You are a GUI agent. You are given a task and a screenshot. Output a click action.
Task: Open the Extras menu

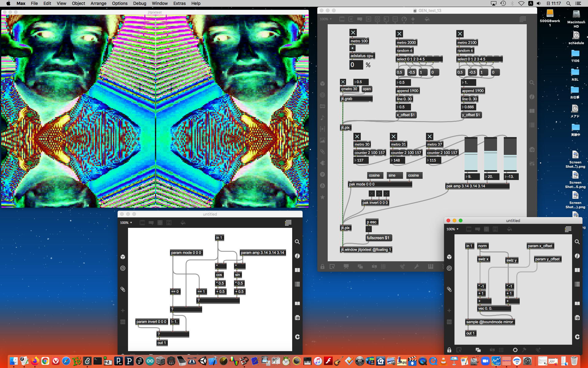pyautogui.click(x=179, y=3)
